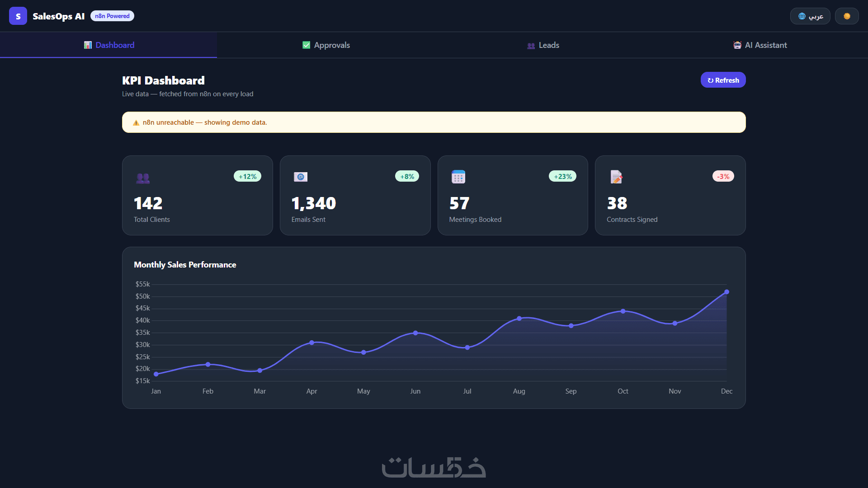868x488 pixels.
Task: Click the Meetings Booked calendar icon
Action: coord(458,177)
